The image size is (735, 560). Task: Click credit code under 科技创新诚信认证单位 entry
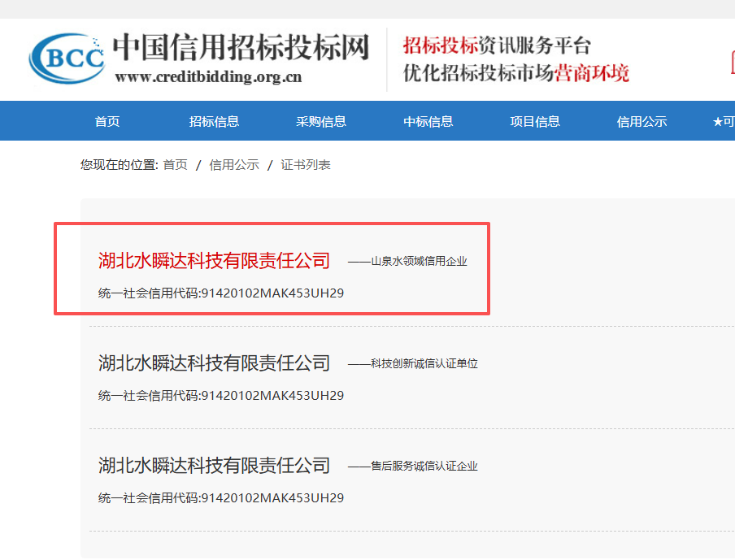click(221, 396)
